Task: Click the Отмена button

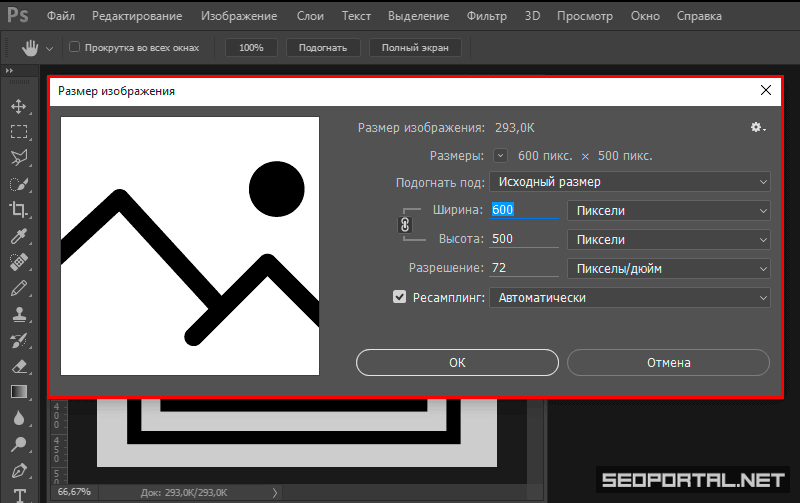Action: 668,362
